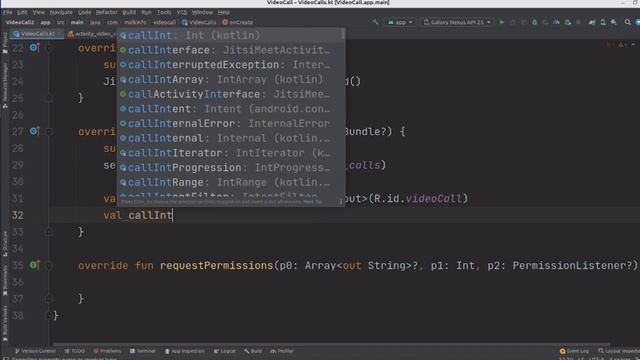Image resolution: width=640 pixels, height=360 pixels.
Task: Select the callInternalError completion suggestion
Action: (x=229, y=123)
